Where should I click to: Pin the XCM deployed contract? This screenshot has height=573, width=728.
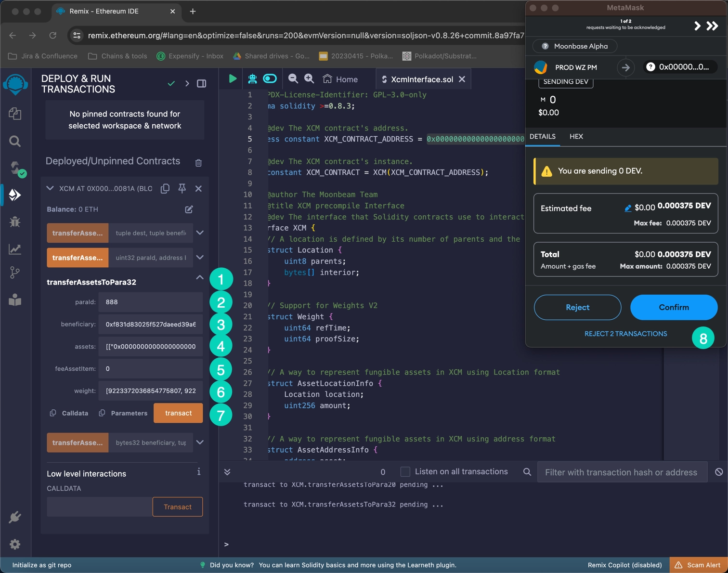click(x=182, y=188)
